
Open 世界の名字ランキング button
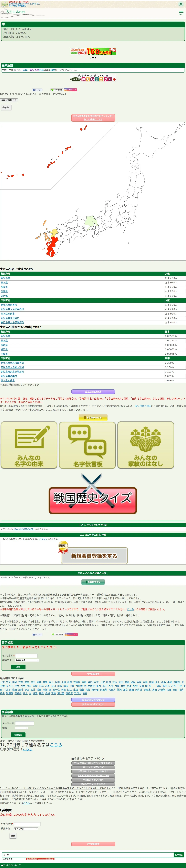(93, 784)
